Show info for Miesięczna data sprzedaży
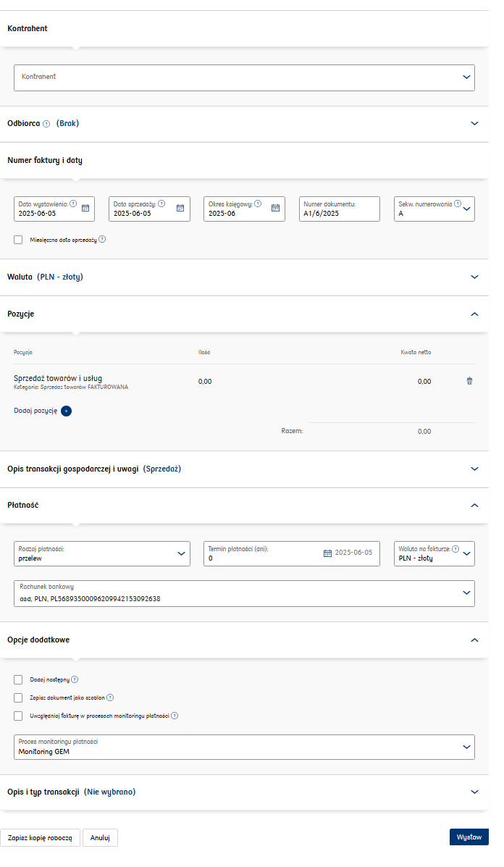Image resolution: width=504 pixels, height=867 pixels. pos(102,239)
